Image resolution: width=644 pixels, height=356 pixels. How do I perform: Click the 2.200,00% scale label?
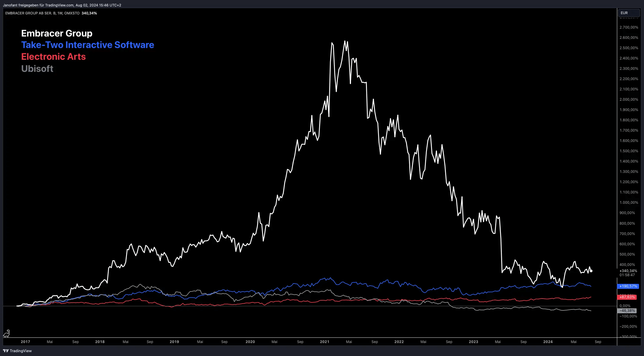[x=629, y=79]
